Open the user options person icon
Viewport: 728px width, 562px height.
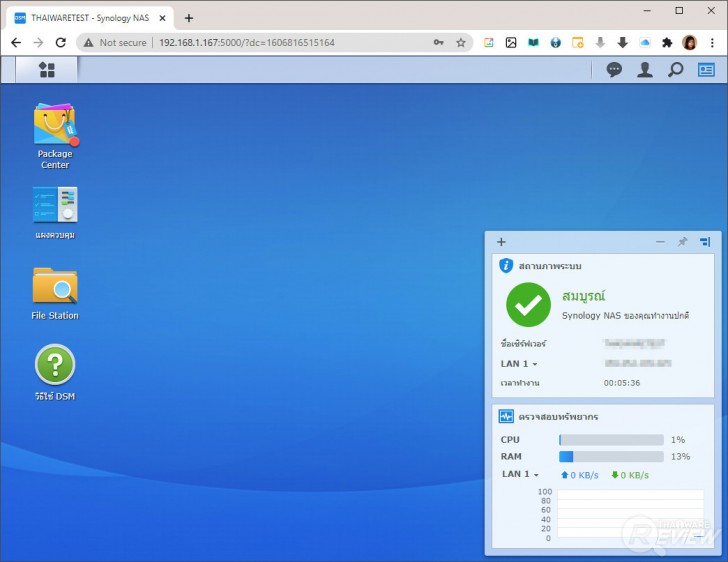pos(645,70)
